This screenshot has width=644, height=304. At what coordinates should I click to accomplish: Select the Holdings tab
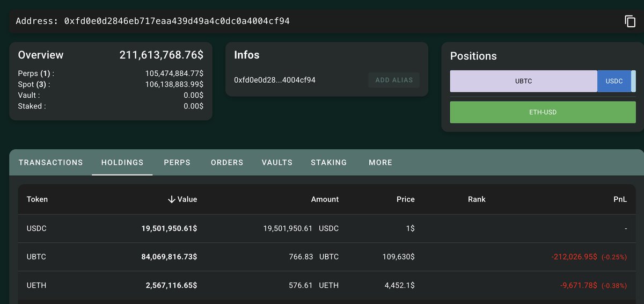click(122, 162)
